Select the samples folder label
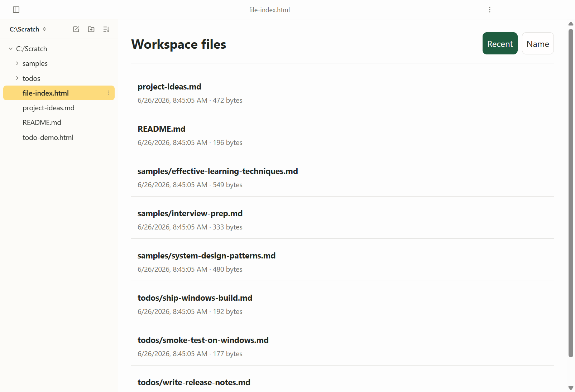Image resolution: width=575 pixels, height=392 pixels. click(x=35, y=63)
